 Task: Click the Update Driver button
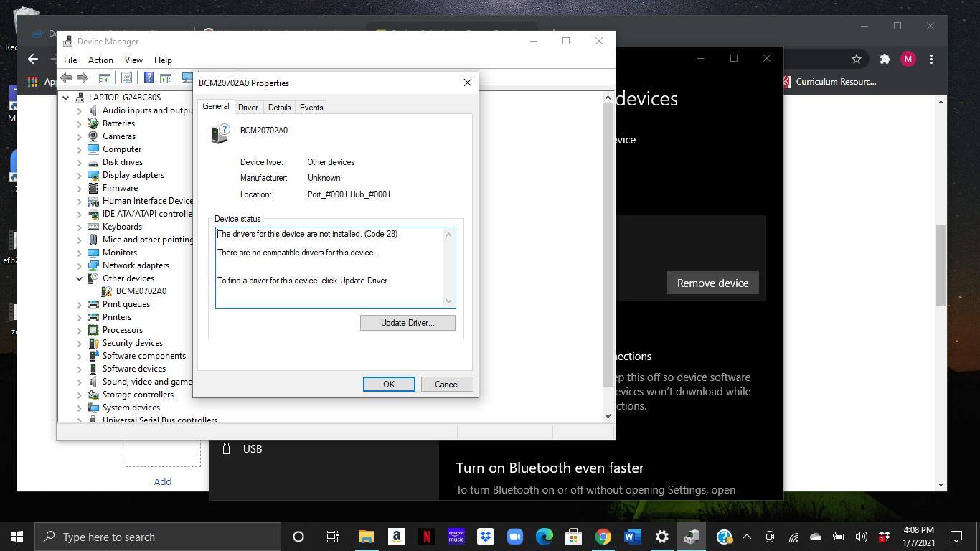pos(407,323)
